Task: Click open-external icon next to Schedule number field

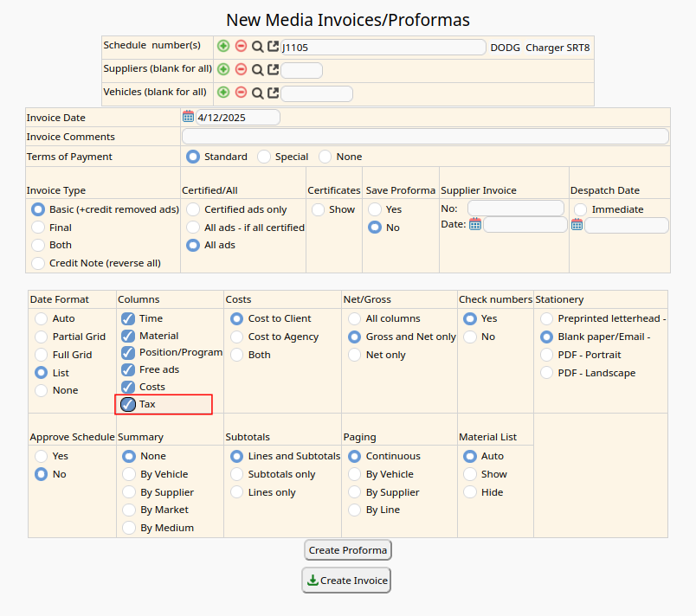Action: click(x=274, y=47)
